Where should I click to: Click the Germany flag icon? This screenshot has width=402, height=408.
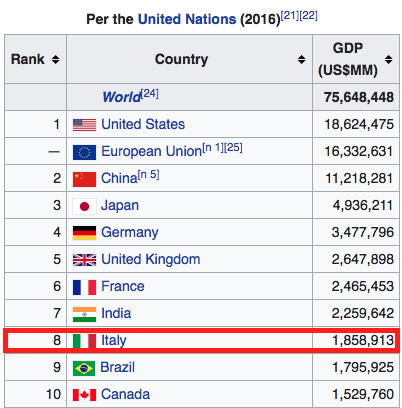pos(84,233)
